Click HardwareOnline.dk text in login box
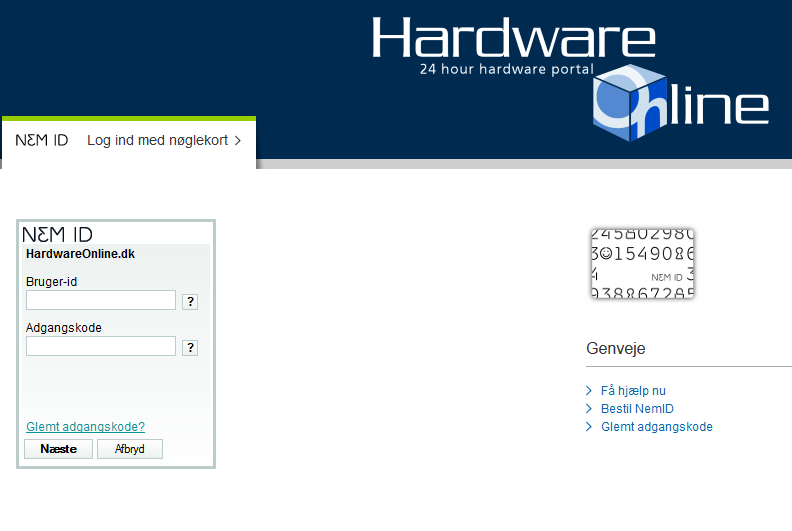 click(80, 254)
